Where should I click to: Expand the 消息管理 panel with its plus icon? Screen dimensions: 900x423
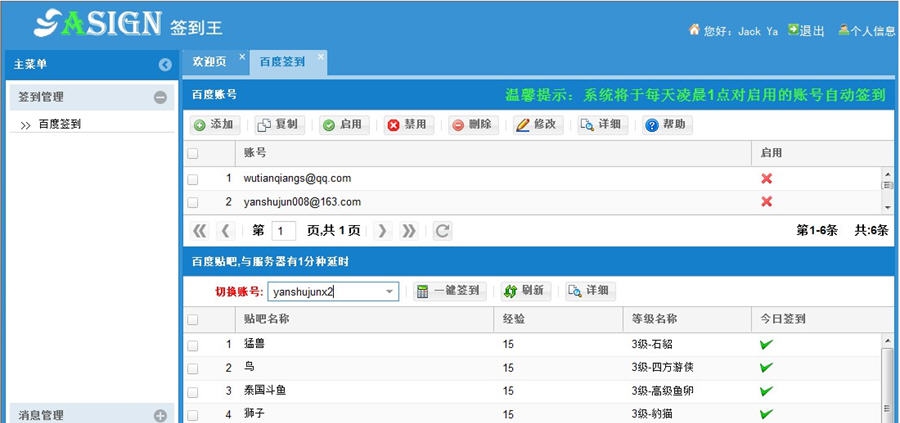click(x=160, y=416)
